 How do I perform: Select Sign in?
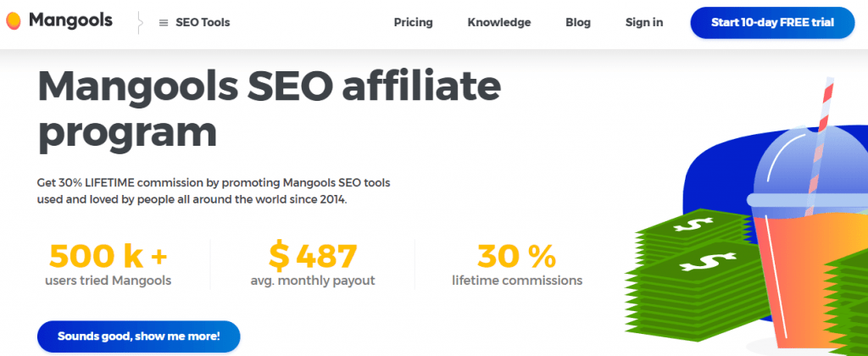coord(644,23)
